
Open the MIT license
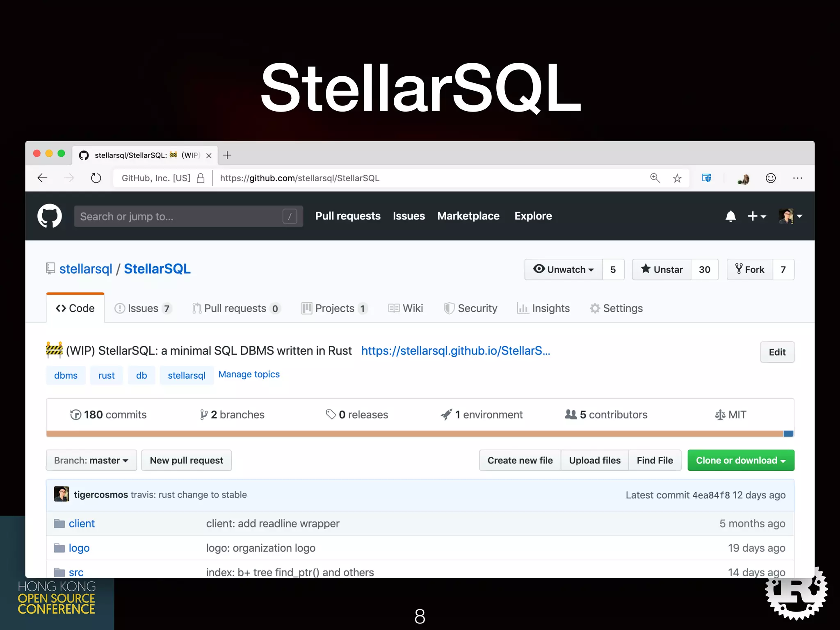tap(731, 415)
